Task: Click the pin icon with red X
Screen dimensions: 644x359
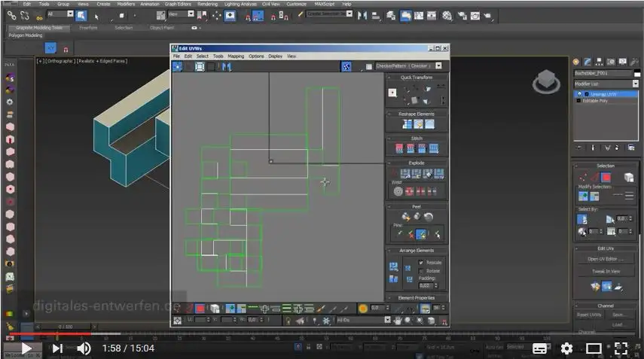Action: [x=411, y=234]
